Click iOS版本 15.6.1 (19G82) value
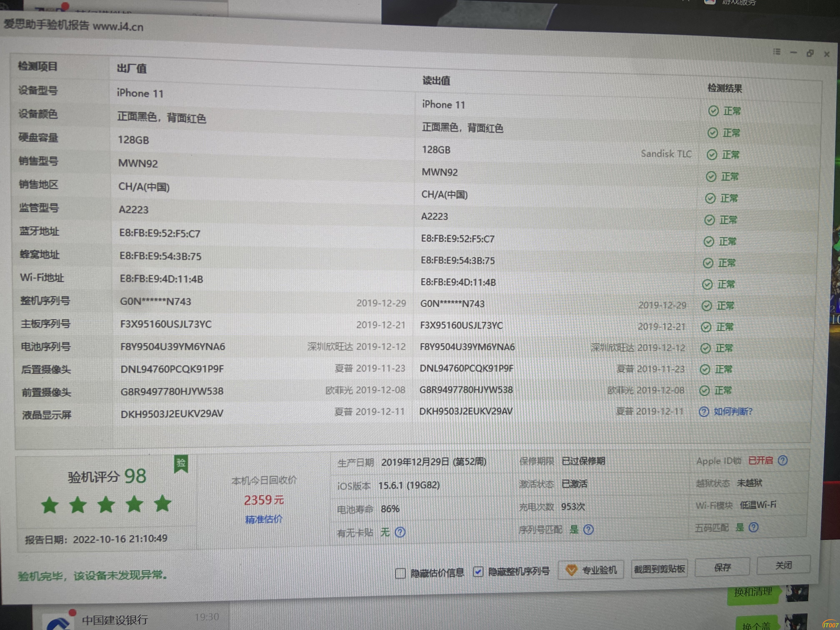This screenshot has width=840, height=630. click(x=409, y=485)
